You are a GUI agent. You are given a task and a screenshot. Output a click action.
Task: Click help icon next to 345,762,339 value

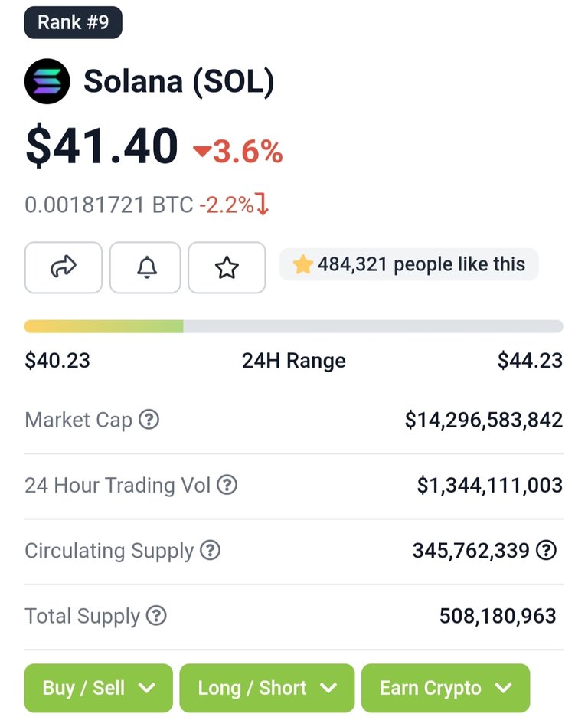[x=546, y=550]
